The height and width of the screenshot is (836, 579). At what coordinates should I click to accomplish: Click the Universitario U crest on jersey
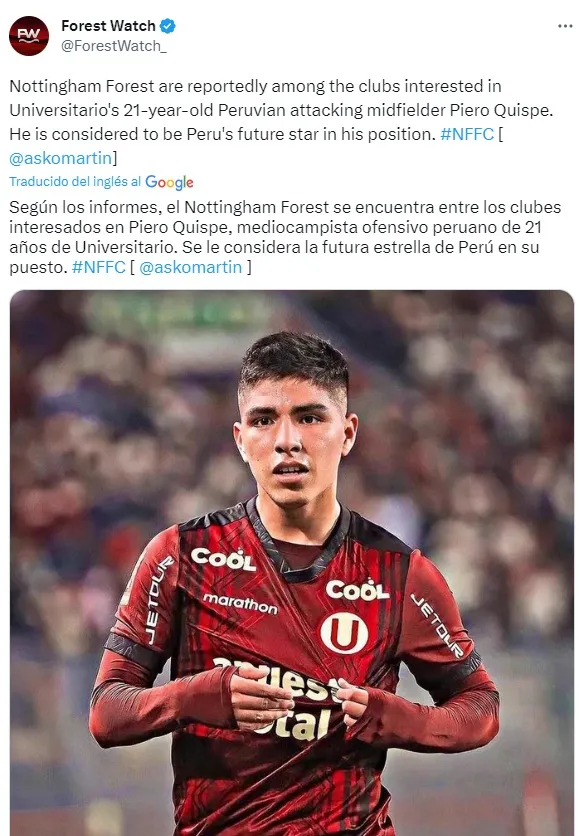(x=344, y=633)
